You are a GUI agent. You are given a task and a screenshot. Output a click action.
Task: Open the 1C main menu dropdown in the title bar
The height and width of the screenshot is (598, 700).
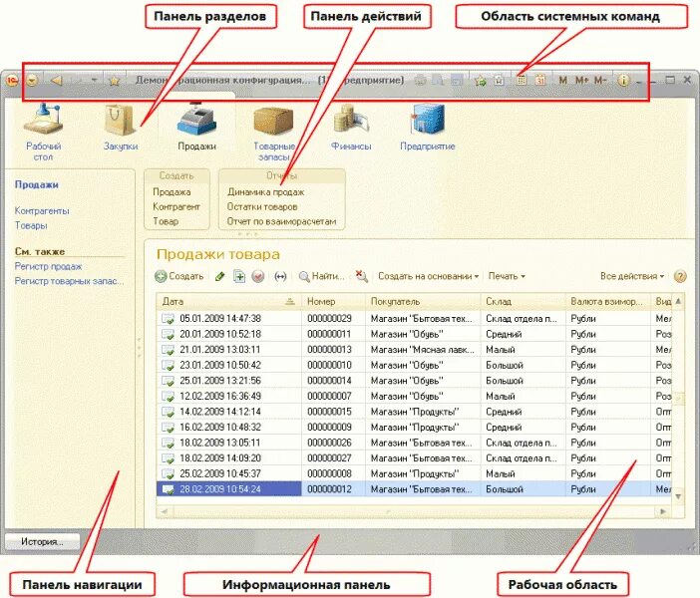[32, 81]
